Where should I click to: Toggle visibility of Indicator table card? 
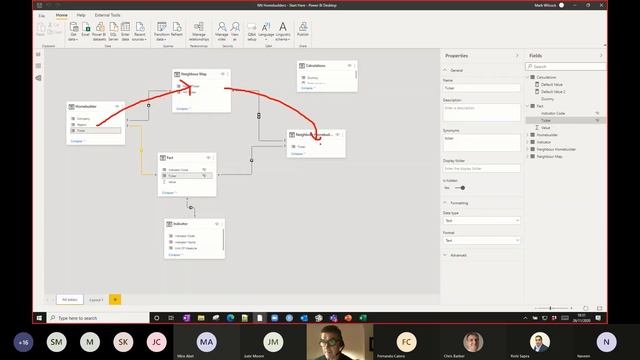coord(217,224)
